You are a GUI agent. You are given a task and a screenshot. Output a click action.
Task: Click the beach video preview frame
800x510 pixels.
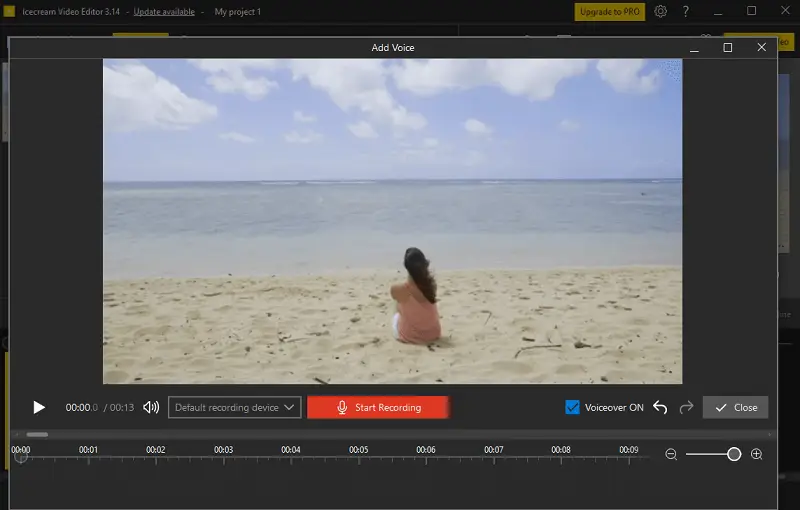tap(392, 221)
